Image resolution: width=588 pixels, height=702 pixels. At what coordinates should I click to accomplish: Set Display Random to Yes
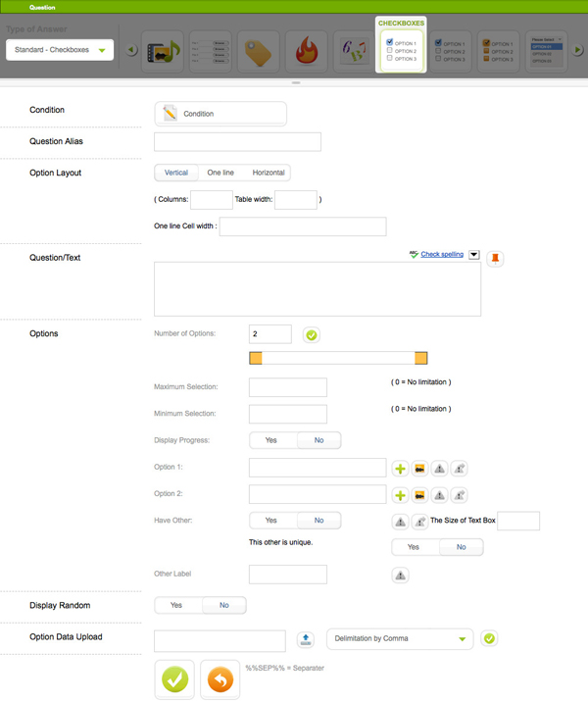click(176, 605)
